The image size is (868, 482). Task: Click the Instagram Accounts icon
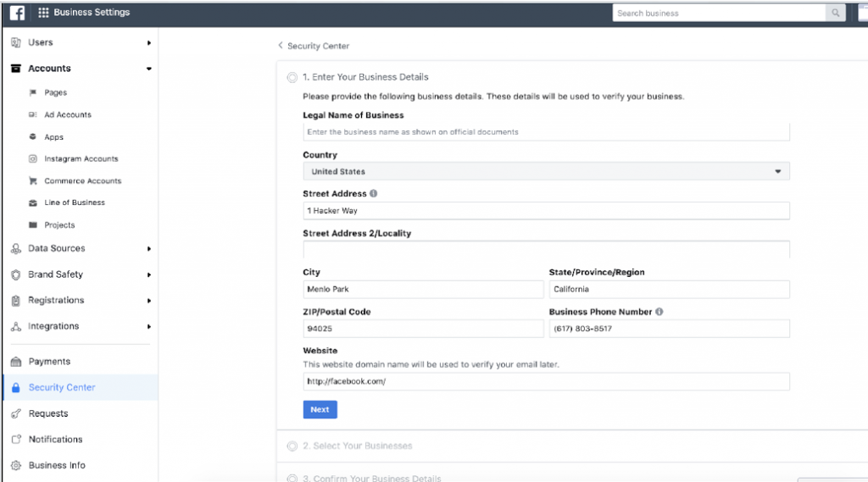click(33, 158)
